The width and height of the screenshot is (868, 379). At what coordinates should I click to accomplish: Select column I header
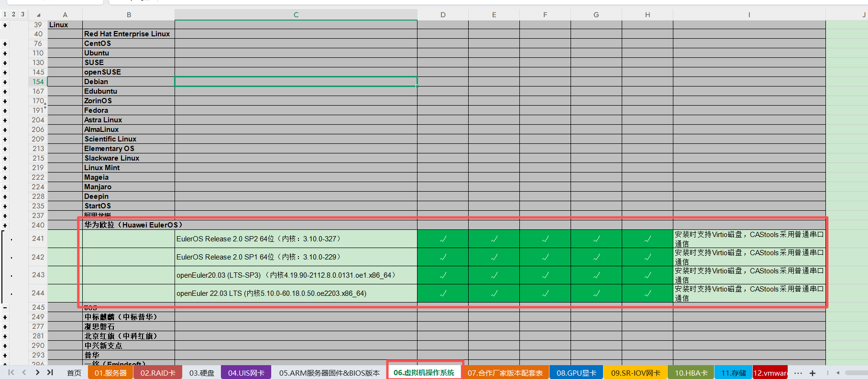click(x=749, y=15)
